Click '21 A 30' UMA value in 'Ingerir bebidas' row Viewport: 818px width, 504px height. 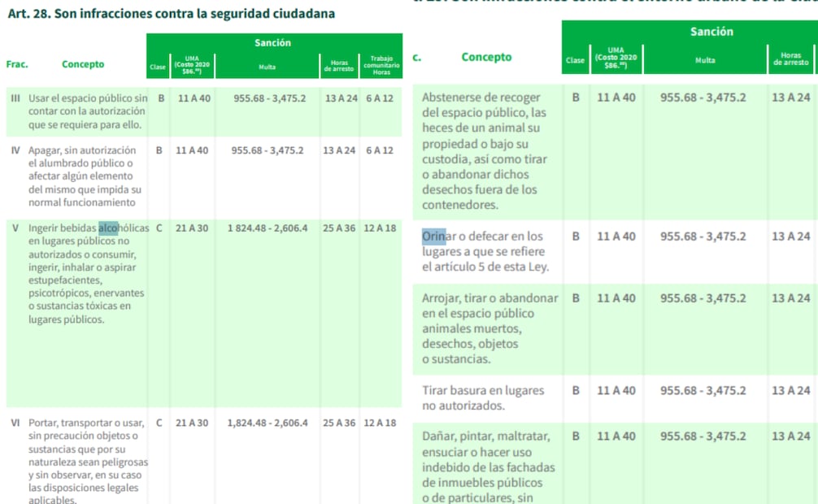[192, 228]
